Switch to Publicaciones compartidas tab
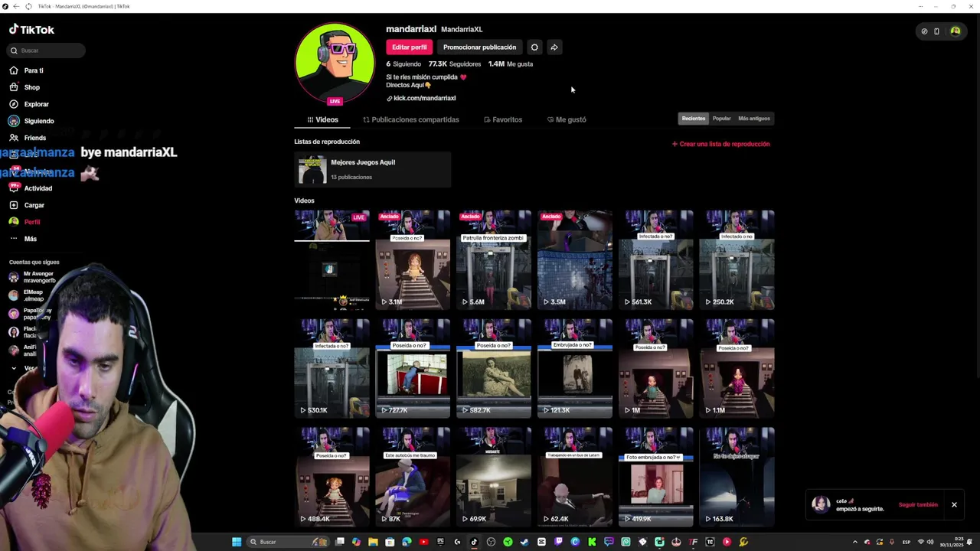Viewport: 980px width, 551px height. click(411, 119)
